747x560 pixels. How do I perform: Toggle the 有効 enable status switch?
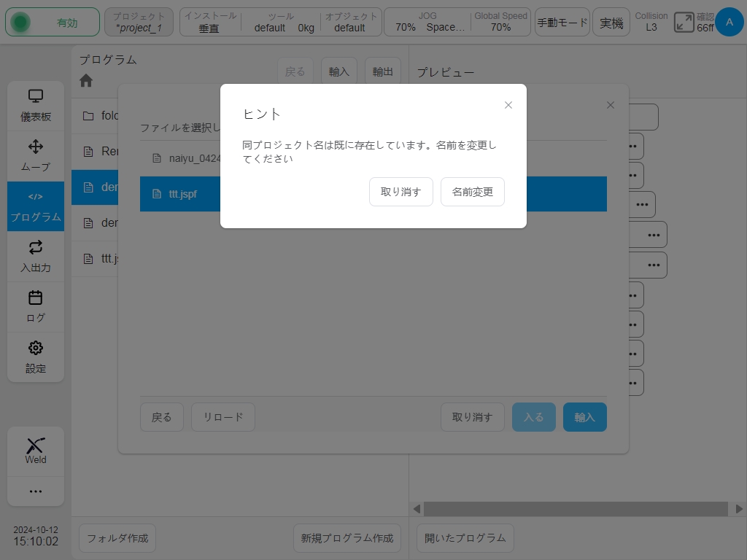tap(53, 23)
